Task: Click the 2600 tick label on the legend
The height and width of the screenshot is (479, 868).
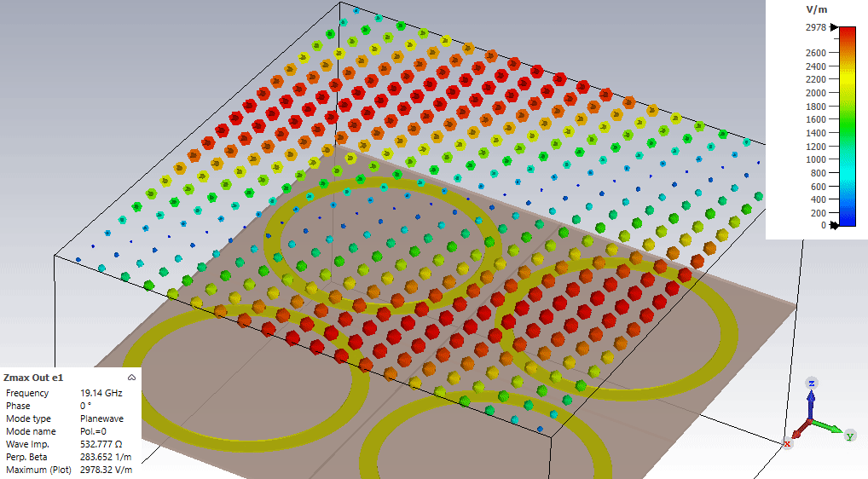Action: click(815, 53)
